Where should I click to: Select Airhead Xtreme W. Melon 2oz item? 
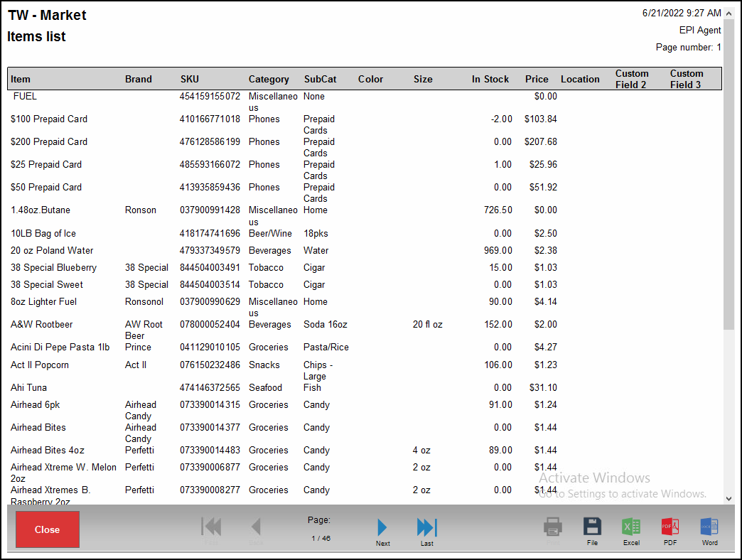coord(63,473)
